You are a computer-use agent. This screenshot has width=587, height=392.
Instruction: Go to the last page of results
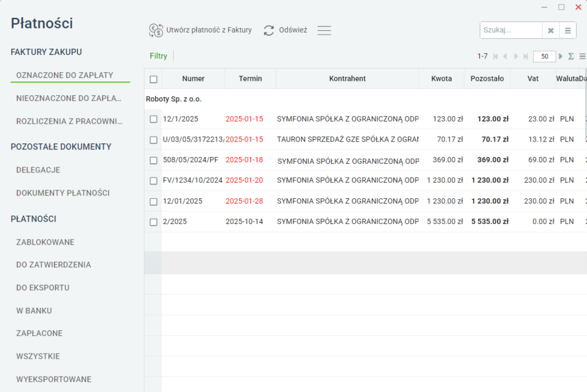(526, 57)
